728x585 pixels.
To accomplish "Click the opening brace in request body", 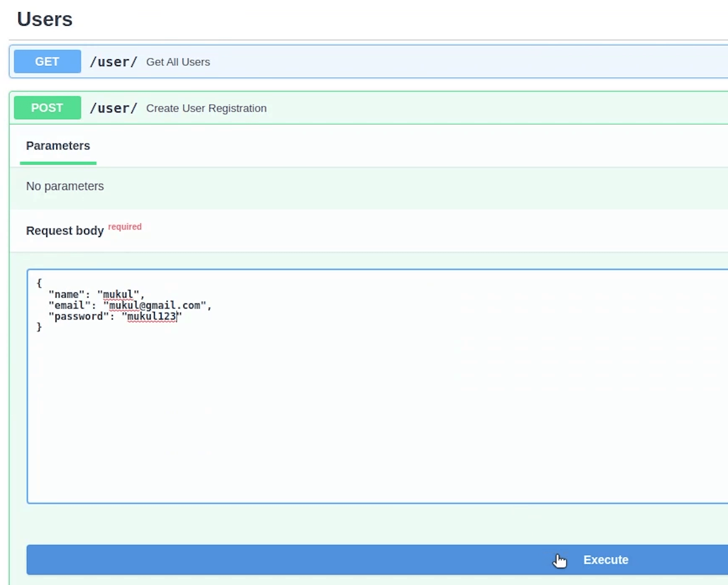I will [x=39, y=283].
